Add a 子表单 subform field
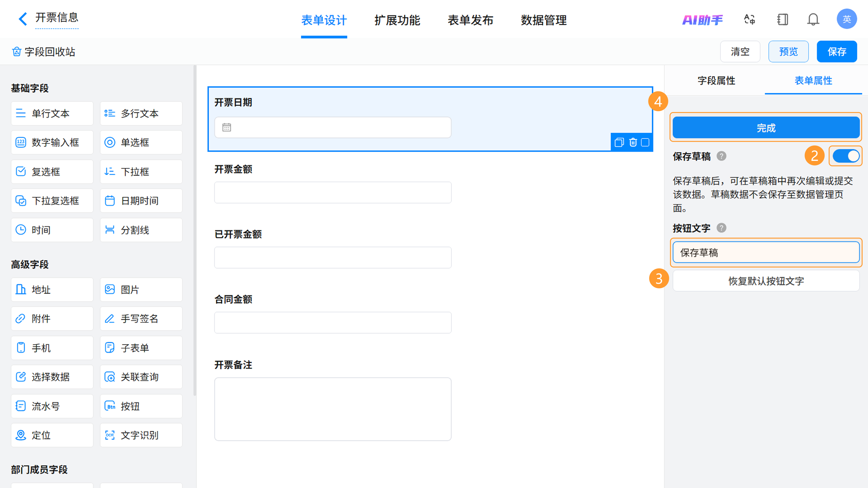This screenshot has width=868, height=488. [141, 348]
